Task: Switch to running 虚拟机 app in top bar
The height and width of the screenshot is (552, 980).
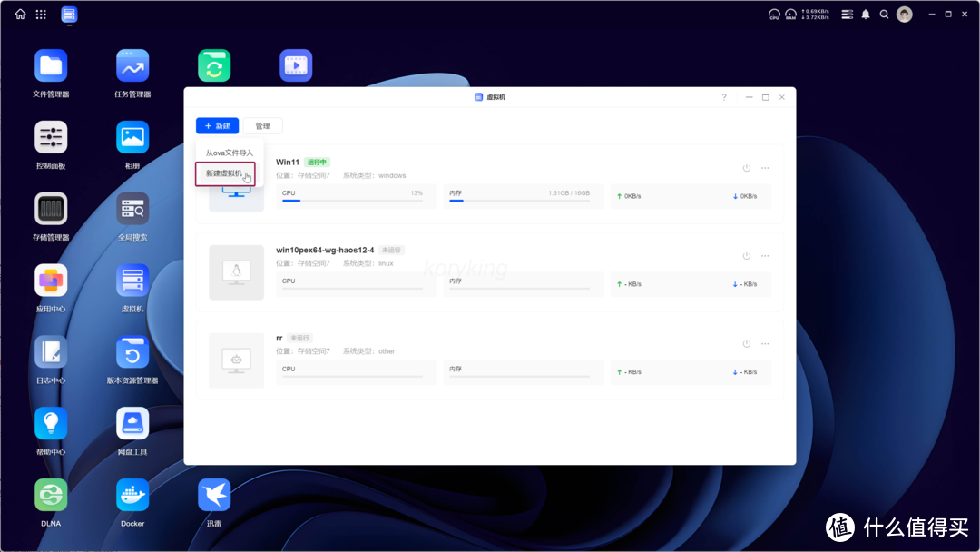Action: (x=69, y=14)
